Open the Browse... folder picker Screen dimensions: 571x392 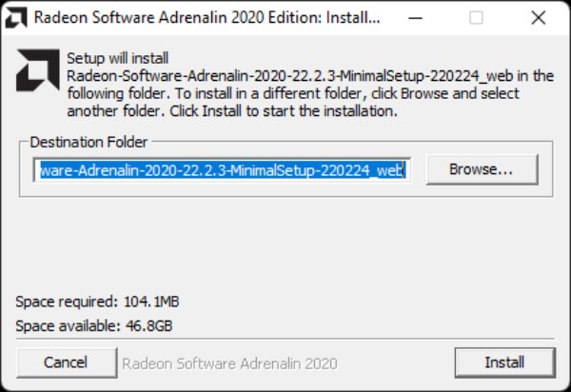482,169
